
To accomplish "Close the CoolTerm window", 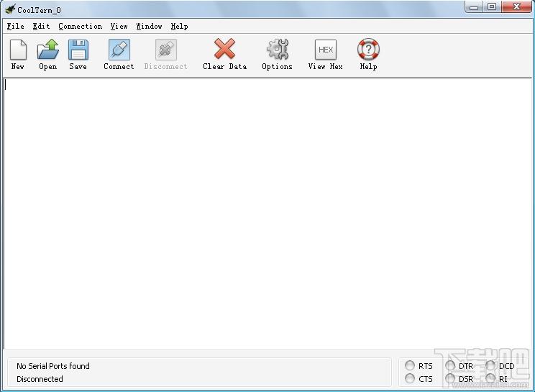I will pyautogui.click(x=516, y=6).
